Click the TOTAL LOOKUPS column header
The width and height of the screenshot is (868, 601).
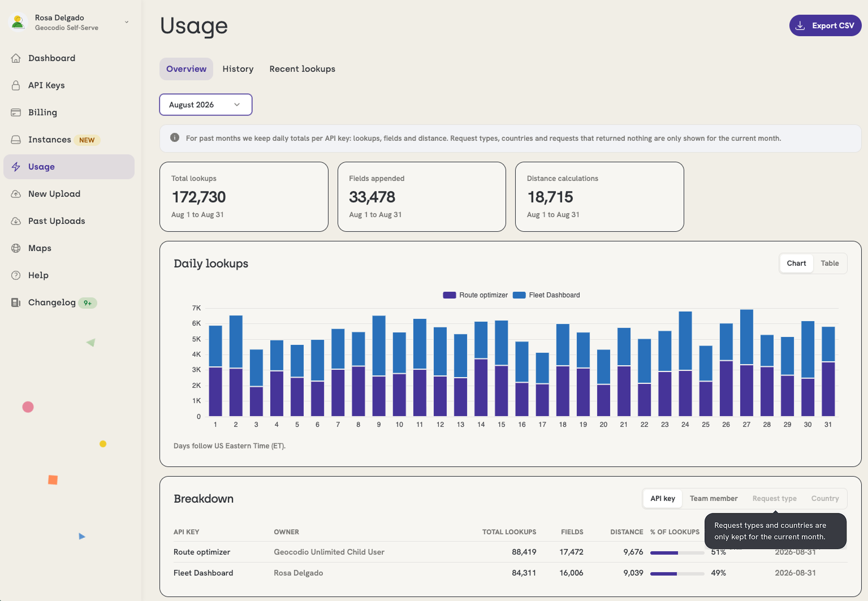point(509,532)
